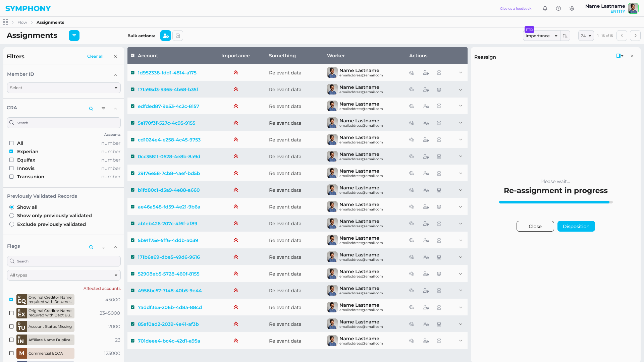Click the bulk archive inbox icon
644x362 pixels.
coord(178,36)
